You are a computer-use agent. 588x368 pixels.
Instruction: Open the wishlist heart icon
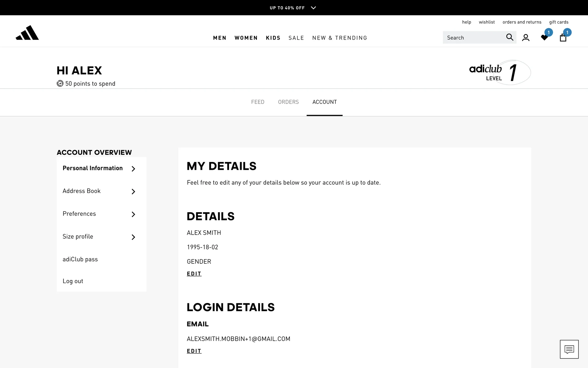pyautogui.click(x=544, y=38)
